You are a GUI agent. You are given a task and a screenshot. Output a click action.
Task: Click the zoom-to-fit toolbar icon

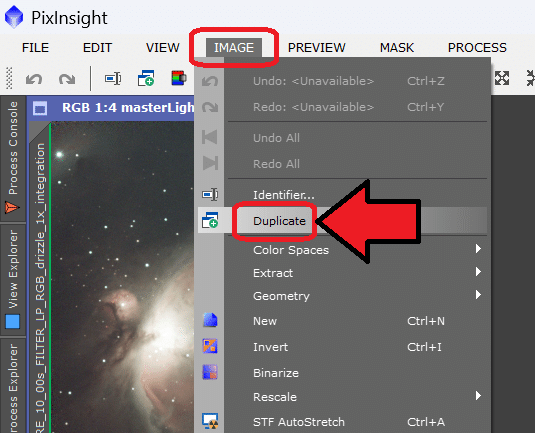point(502,78)
